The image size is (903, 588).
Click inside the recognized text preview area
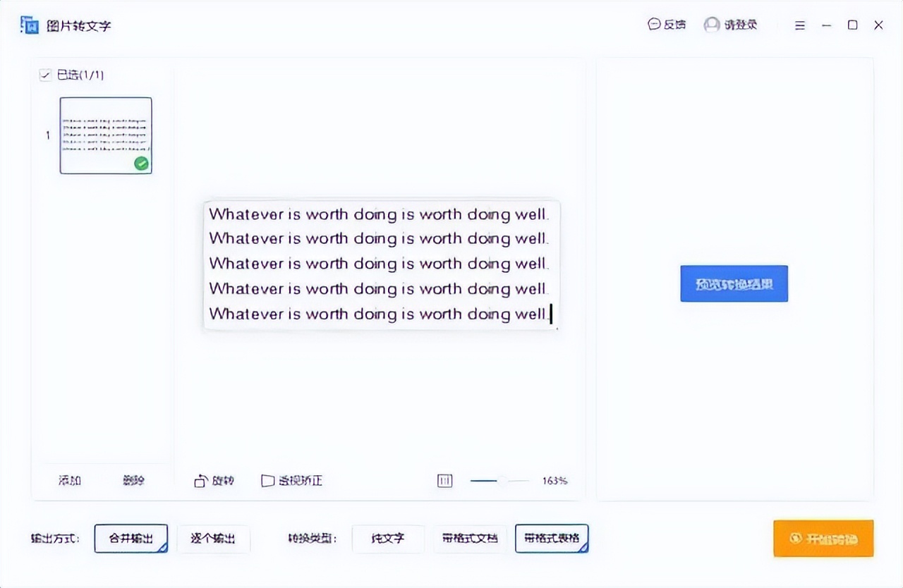pos(380,264)
